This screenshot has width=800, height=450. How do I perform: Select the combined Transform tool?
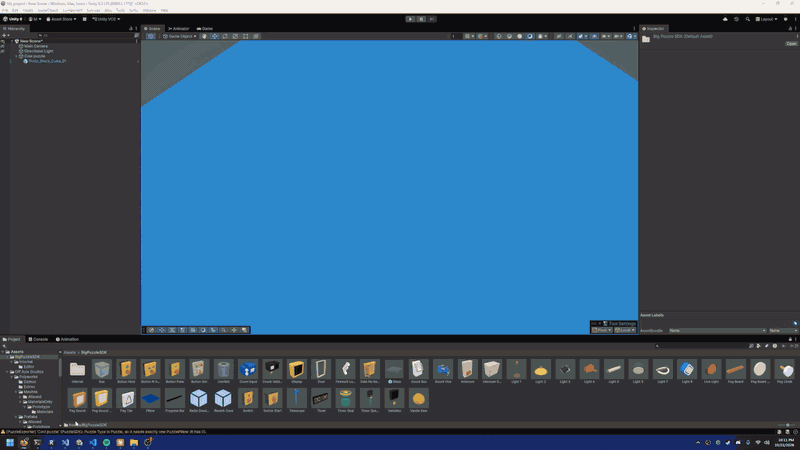256,36
